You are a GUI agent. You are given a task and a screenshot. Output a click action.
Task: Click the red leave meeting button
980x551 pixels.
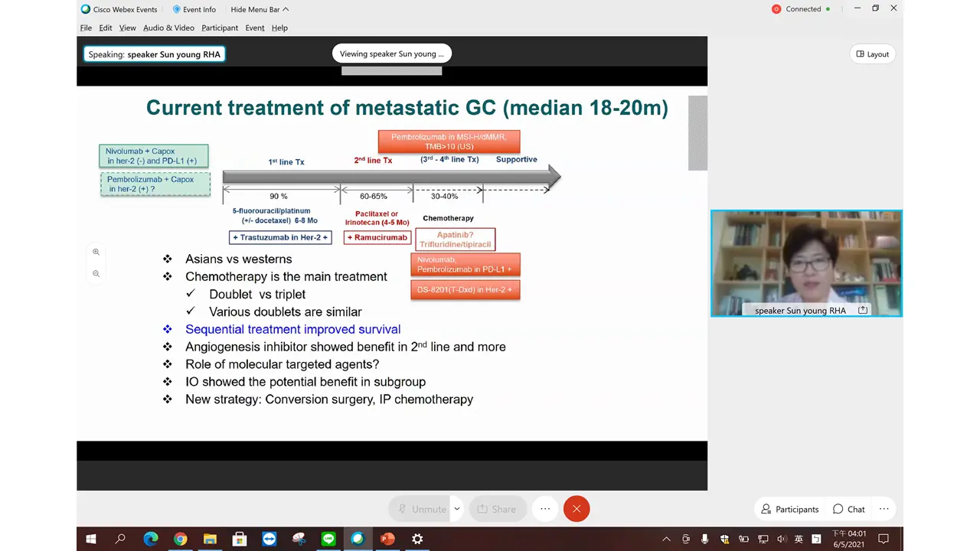pos(577,509)
